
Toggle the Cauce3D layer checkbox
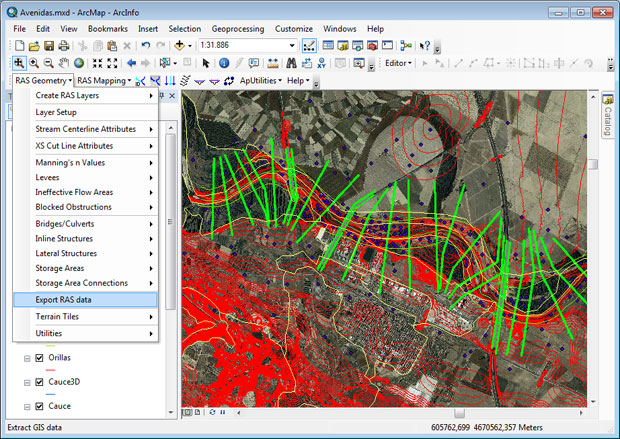tap(39, 382)
